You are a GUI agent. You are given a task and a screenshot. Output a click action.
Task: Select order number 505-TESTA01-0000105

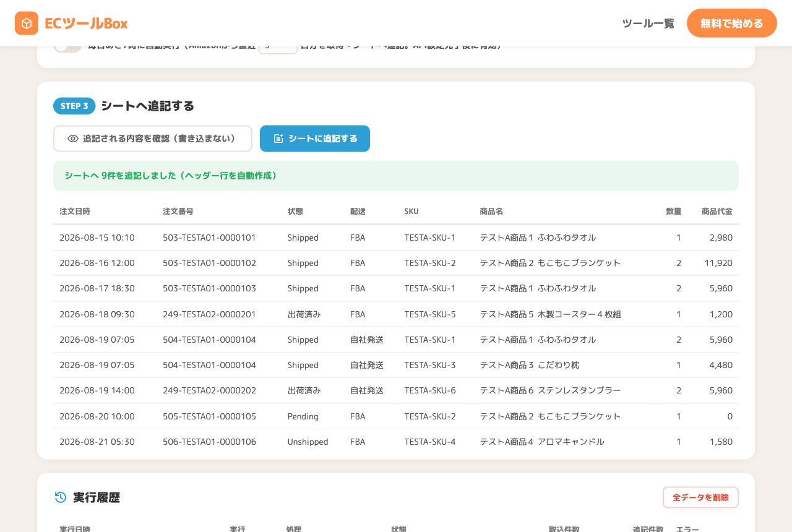click(209, 416)
